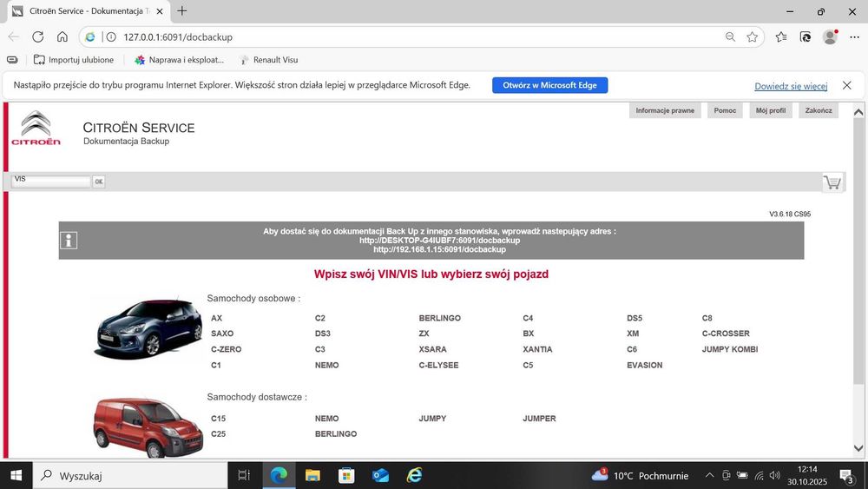Open the notification center icon
Viewport: 868px width, 489px height.
point(846,476)
